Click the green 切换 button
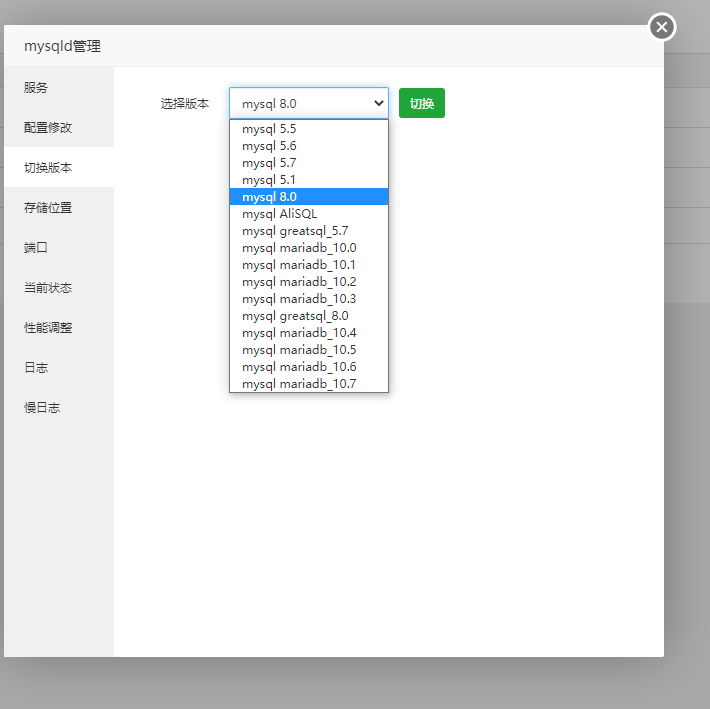 (422, 103)
